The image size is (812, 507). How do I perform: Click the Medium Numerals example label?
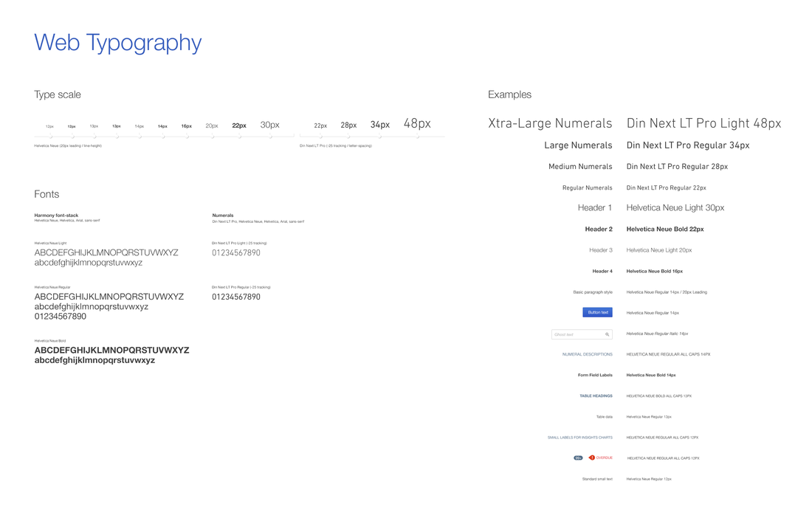pos(580,166)
